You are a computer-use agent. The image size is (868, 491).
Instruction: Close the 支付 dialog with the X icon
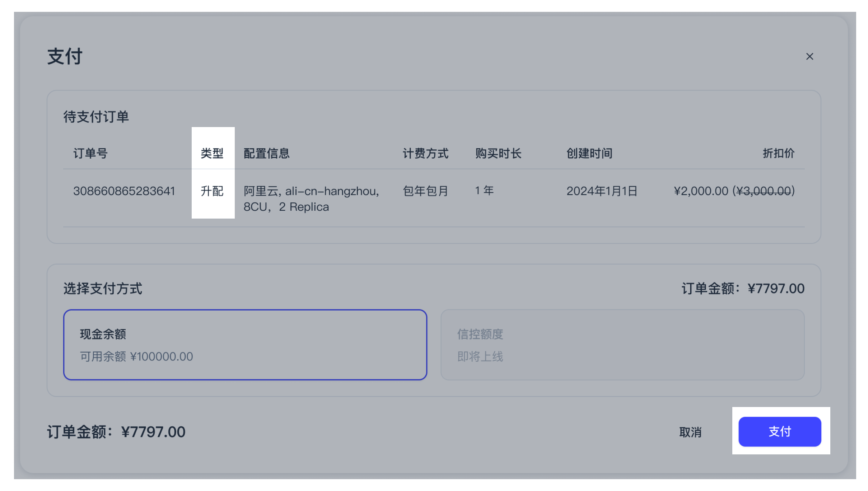810,56
